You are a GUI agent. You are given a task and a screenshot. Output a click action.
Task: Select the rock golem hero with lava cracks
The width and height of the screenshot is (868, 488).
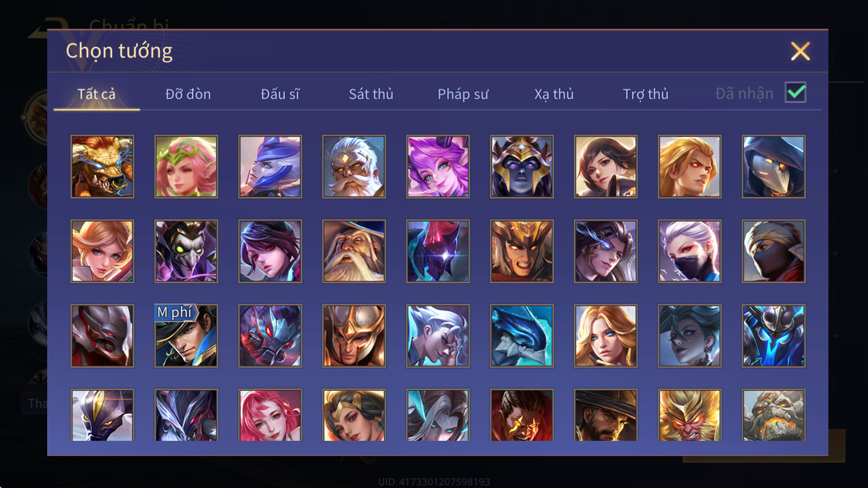[x=774, y=415]
